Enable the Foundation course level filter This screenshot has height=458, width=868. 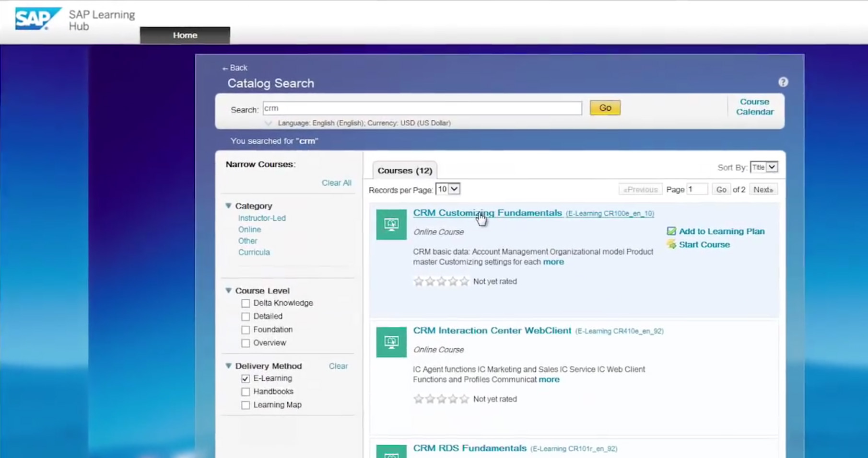(x=246, y=330)
